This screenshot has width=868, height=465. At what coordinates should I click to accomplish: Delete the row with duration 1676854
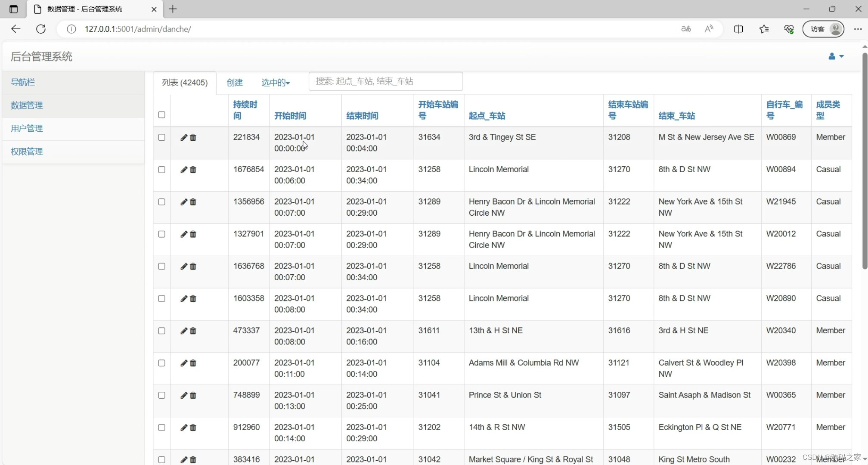point(193,170)
